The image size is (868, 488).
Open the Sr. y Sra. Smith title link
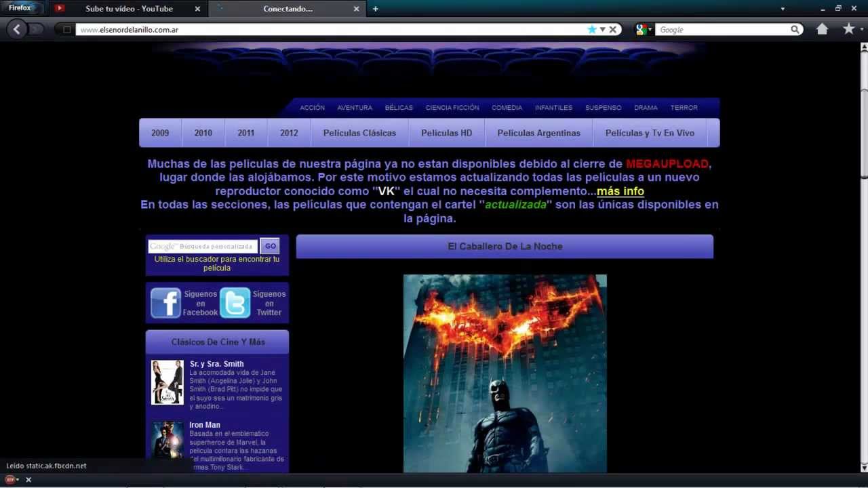pyautogui.click(x=216, y=364)
